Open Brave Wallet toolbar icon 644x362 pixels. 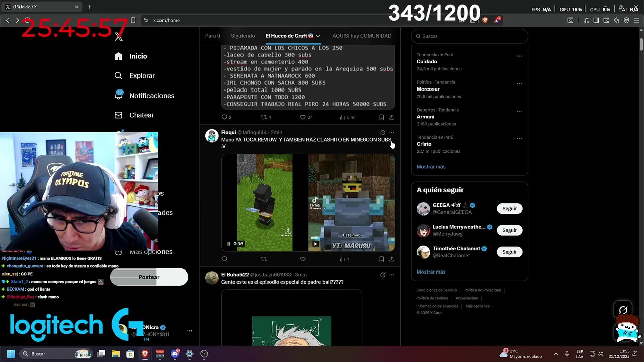point(606,20)
